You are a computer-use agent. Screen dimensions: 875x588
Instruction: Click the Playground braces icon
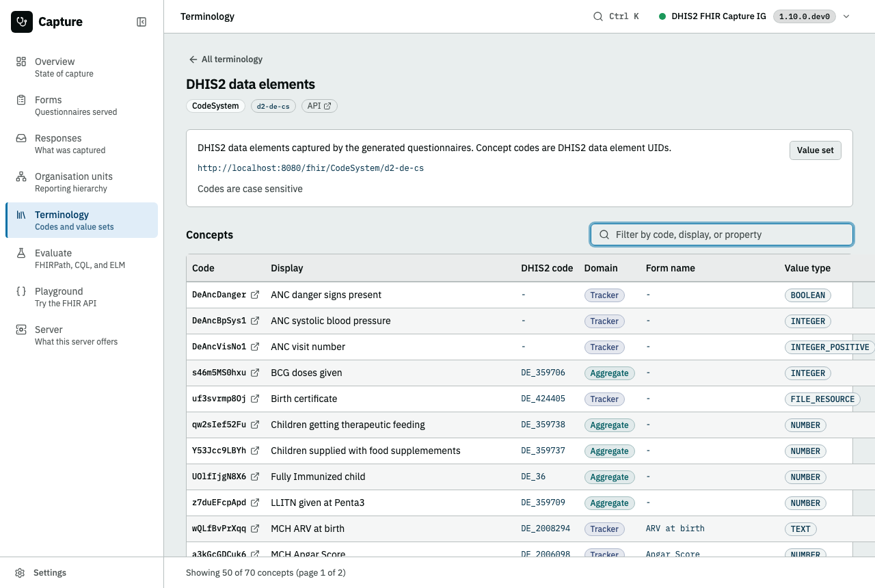point(21,291)
